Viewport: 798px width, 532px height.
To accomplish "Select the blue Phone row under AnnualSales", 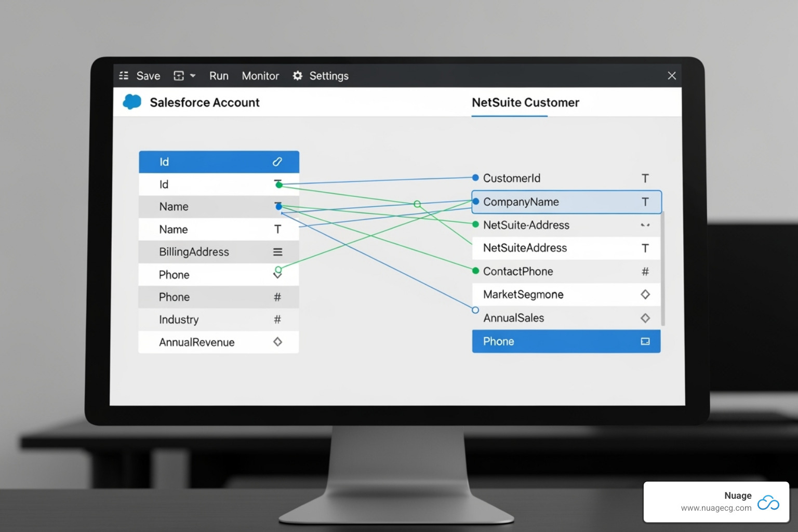I will pos(566,341).
